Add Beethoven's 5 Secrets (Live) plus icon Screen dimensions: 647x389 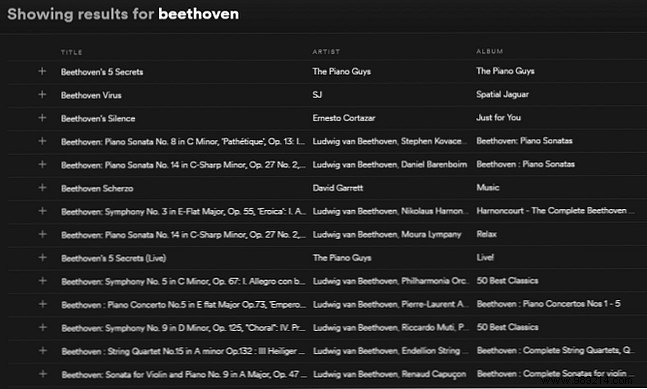(42, 258)
